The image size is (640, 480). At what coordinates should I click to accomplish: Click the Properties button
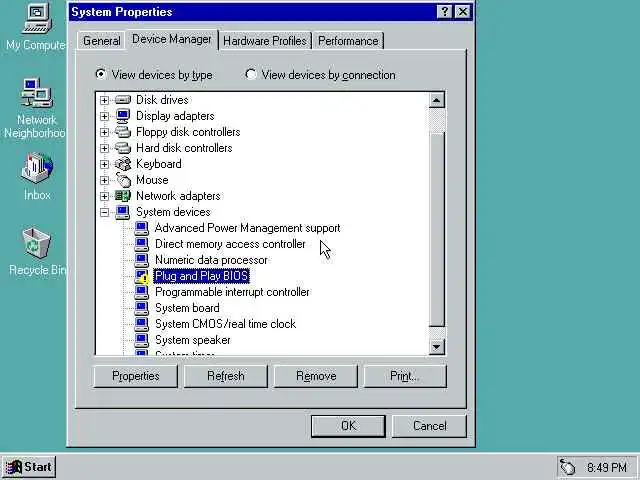[136, 376]
